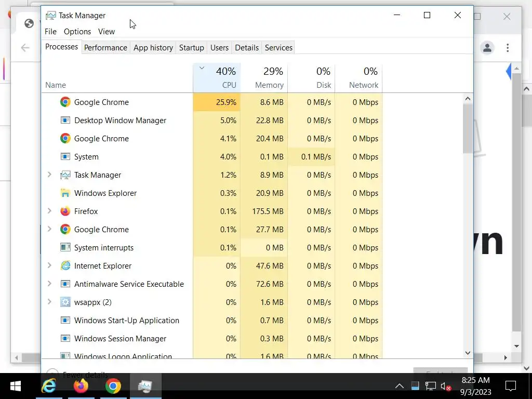Click the 22.8 MB Desktop Window Manager memory
Image resolution: width=532 pixels, height=399 pixels.
click(x=264, y=121)
